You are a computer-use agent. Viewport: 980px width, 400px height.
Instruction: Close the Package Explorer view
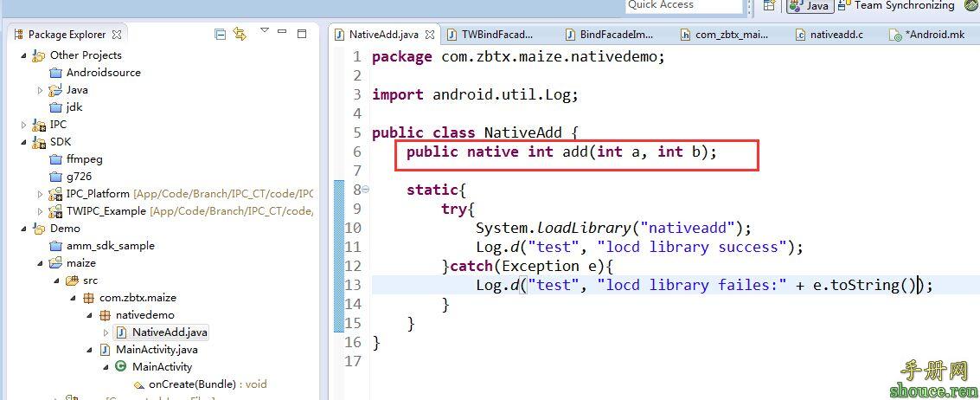point(117,35)
